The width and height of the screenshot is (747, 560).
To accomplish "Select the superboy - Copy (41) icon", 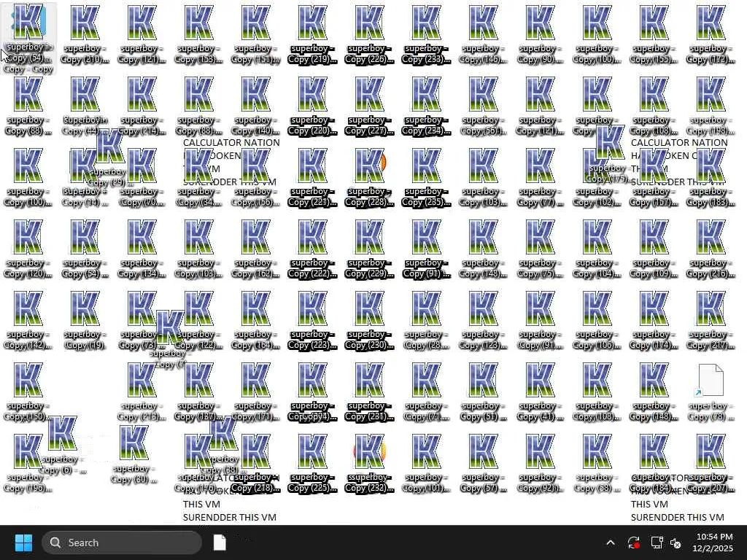I will pyautogui.click(x=540, y=392).
